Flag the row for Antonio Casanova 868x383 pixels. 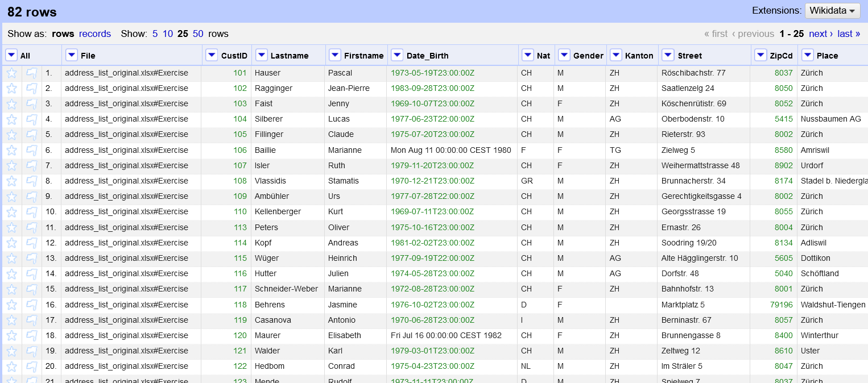coord(31,320)
